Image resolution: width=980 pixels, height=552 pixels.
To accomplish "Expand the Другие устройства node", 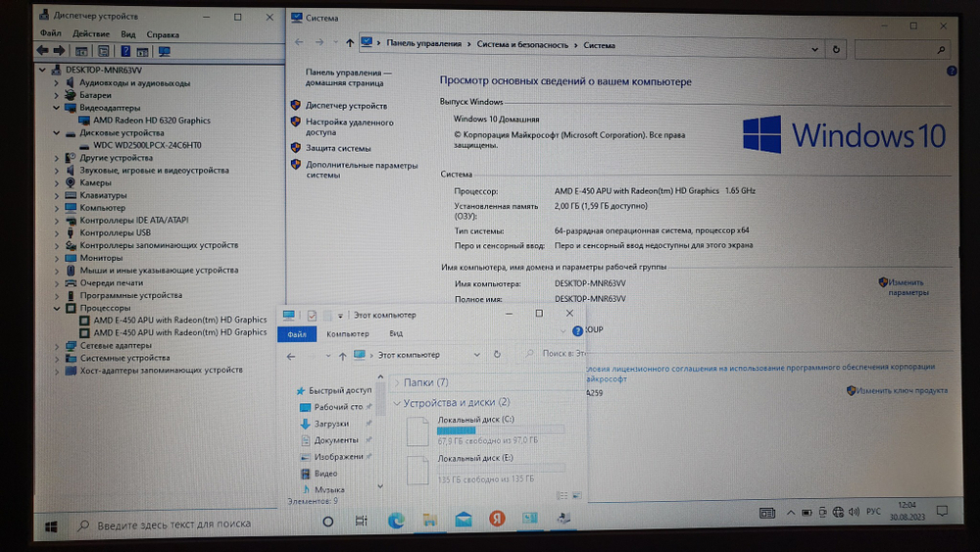I will coord(56,158).
